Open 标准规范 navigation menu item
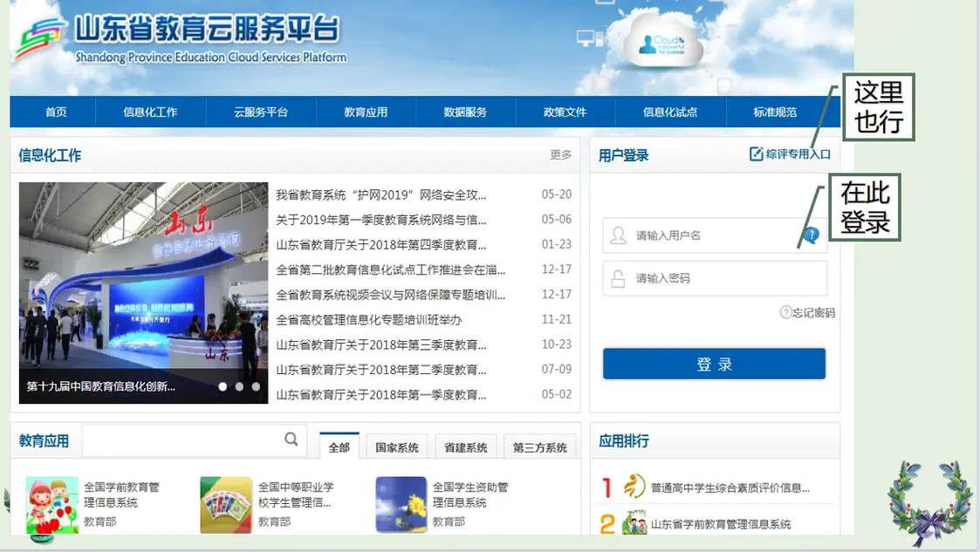Viewport: 980px width, 552px height. coord(775,112)
